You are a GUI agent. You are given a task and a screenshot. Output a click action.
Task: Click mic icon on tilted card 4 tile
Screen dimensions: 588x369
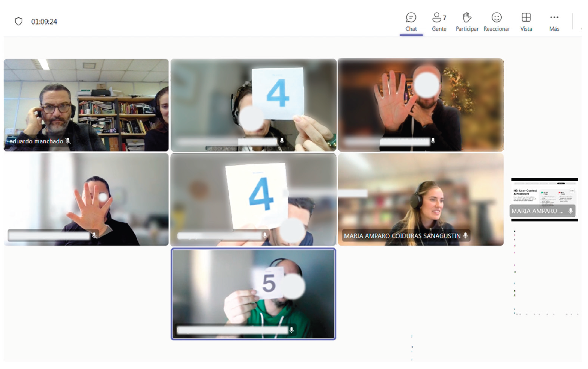pos(265,235)
